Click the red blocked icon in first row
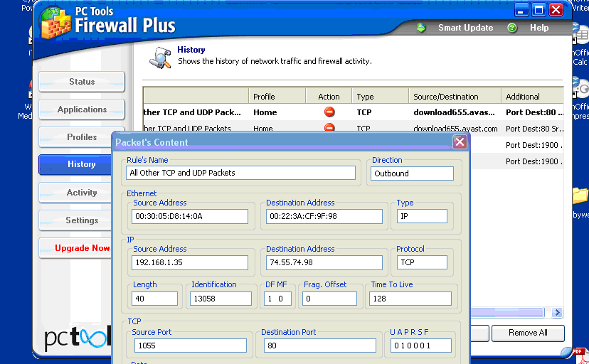 (329, 112)
